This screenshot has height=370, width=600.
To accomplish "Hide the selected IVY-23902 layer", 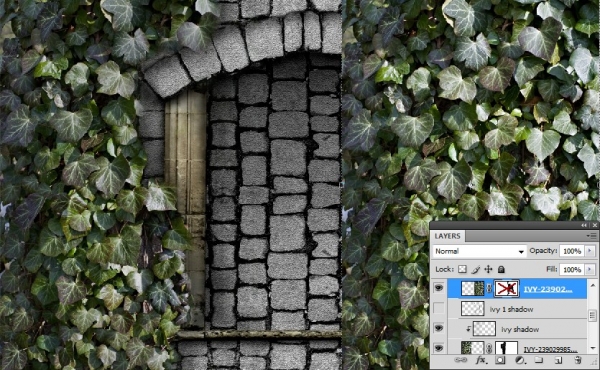I will pos(439,288).
